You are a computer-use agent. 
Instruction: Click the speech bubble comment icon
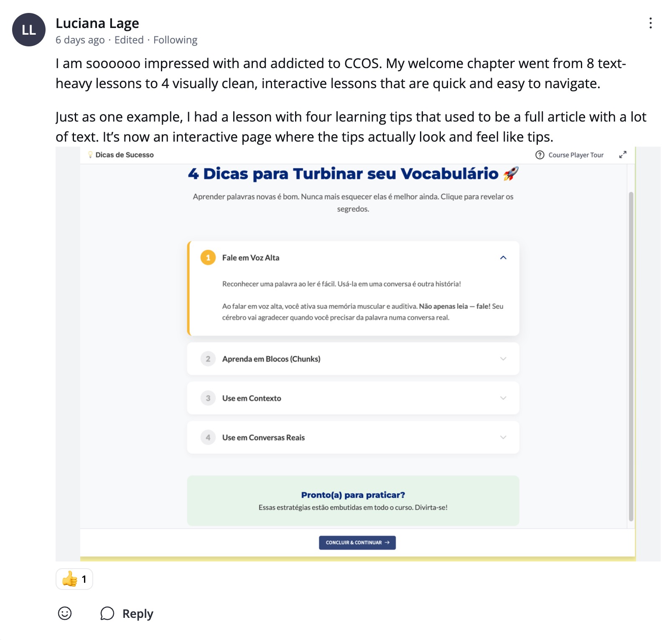[x=108, y=614]
